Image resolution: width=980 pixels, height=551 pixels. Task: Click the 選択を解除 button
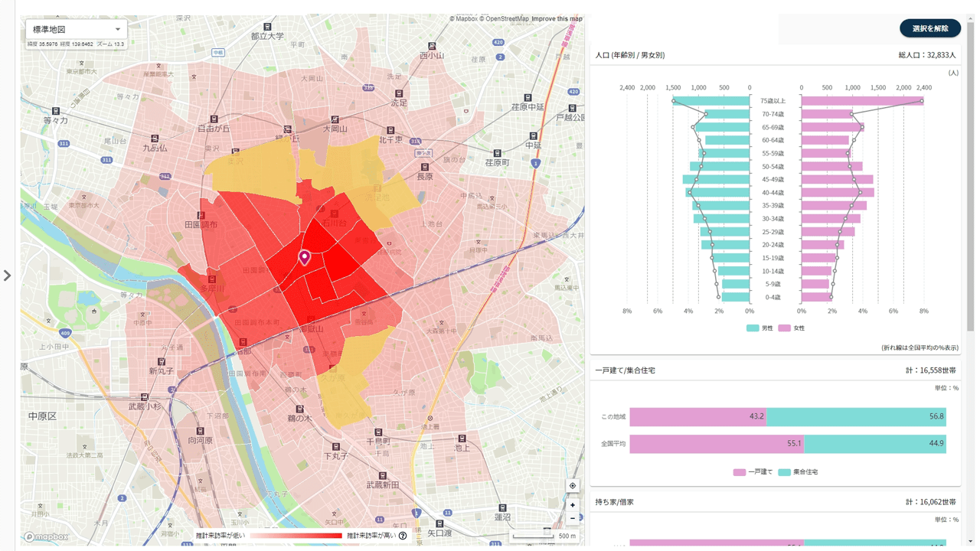click(929, 28)
